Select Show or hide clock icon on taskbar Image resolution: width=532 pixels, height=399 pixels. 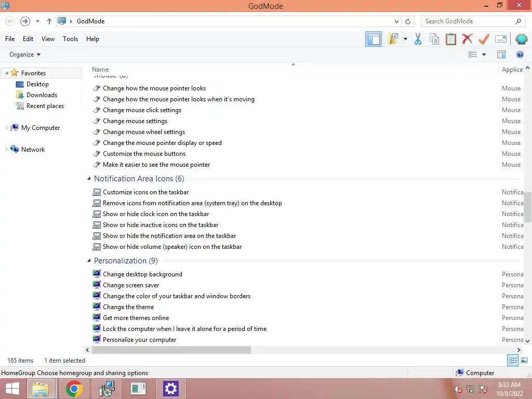click(x=156, y=214)
